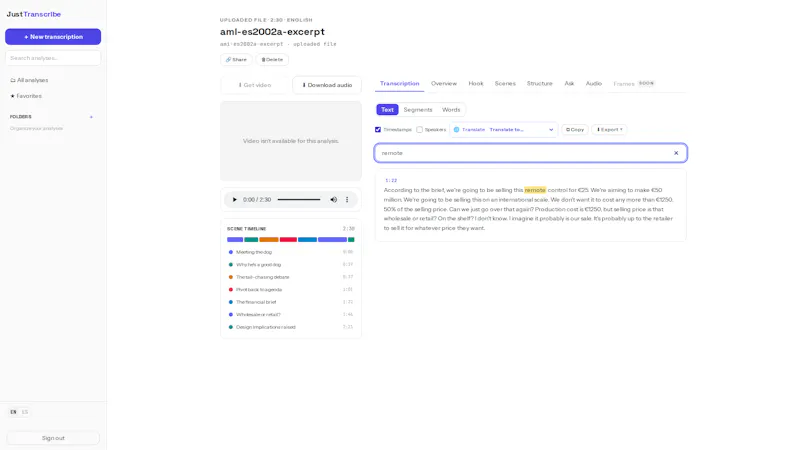Viewport: 800px width, 450px height.
Task: Click the JustTranscribe logo
Action: (34, 14)
